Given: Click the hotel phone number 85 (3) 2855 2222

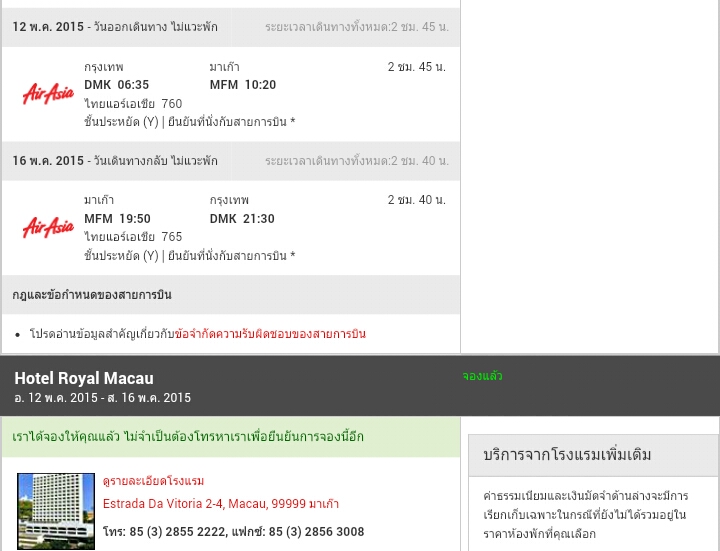Looking at the screenshot, I should pos(178,532).
